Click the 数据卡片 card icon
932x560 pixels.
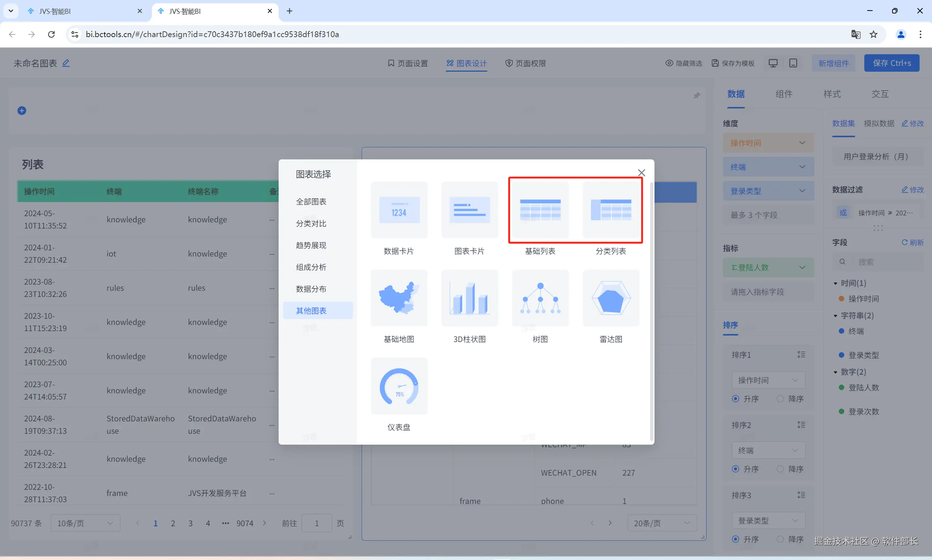399,210
